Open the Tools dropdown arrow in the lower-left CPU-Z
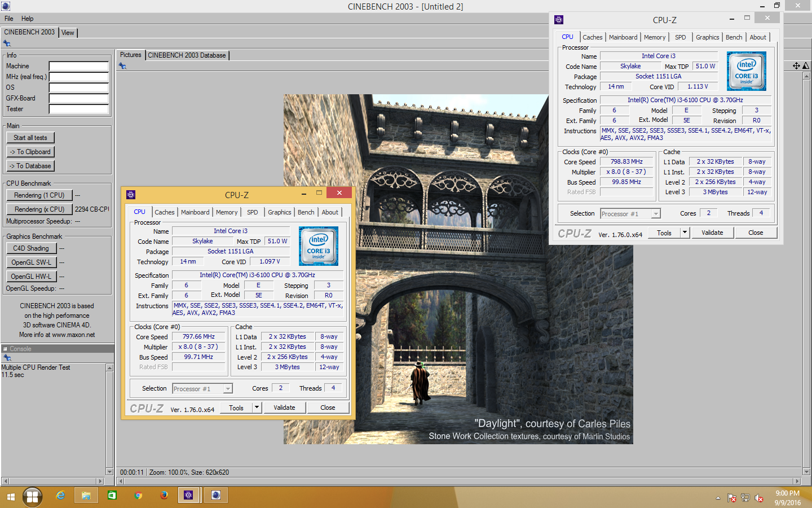 click(x=257, y=408)
